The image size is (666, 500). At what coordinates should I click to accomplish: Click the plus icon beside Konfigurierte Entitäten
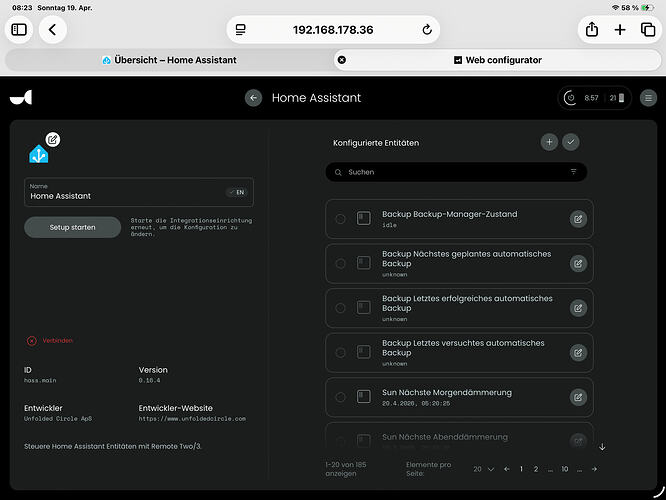click(549, 142)
